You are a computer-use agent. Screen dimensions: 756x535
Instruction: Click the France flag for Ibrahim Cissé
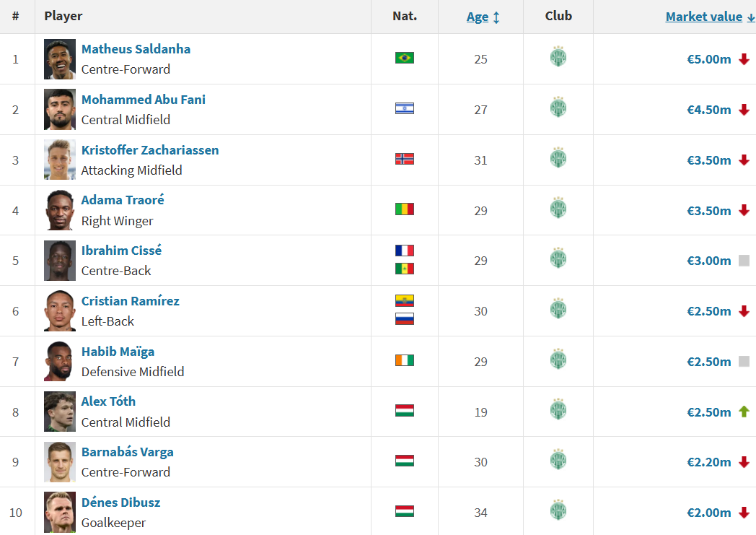point(405,251)
